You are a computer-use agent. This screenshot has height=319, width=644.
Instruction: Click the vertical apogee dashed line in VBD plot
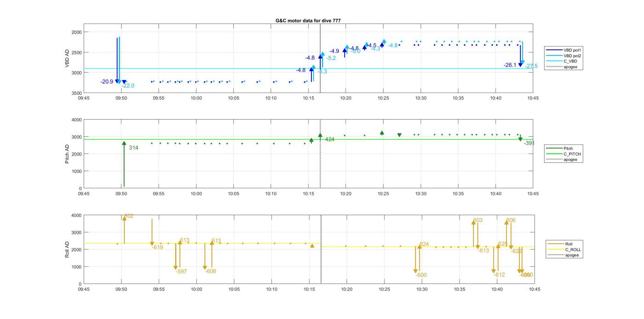click(321, 58)
